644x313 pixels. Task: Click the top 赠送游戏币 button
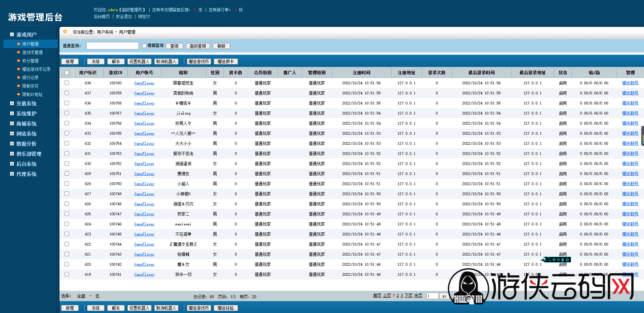pos(199,61)
